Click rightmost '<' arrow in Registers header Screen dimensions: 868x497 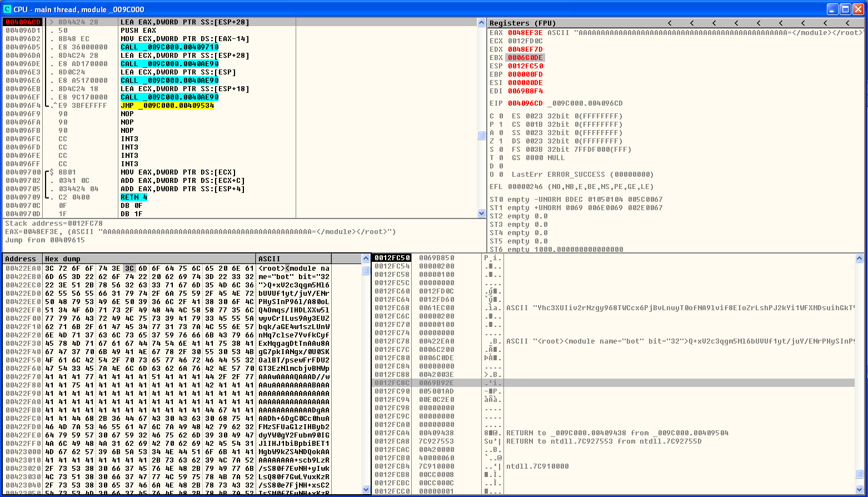pyautogui.click(x=847, y=23)
